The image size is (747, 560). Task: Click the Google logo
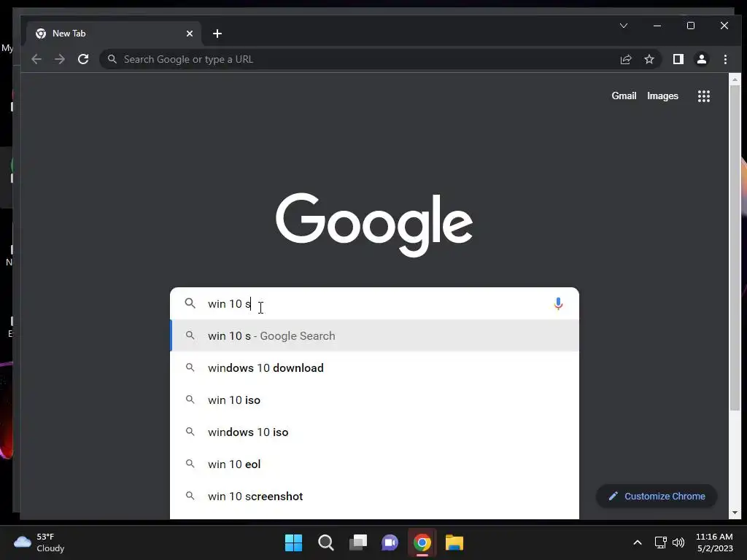pos(374,225)
